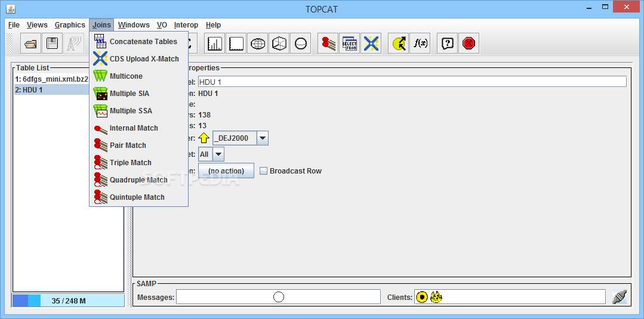Click the yellow hub client icon

tap(422, 297)
